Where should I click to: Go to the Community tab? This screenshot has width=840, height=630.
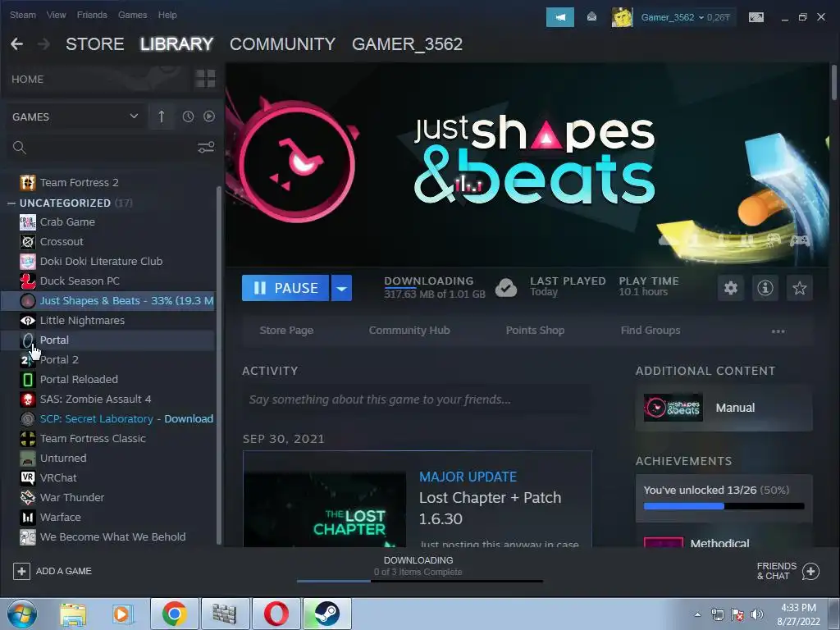pos(282,44)
